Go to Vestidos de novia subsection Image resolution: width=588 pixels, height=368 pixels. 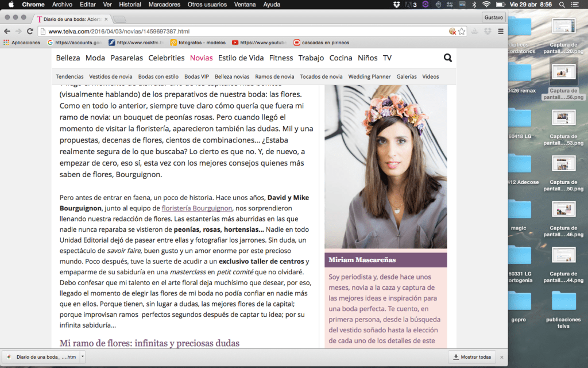[111, 76]
